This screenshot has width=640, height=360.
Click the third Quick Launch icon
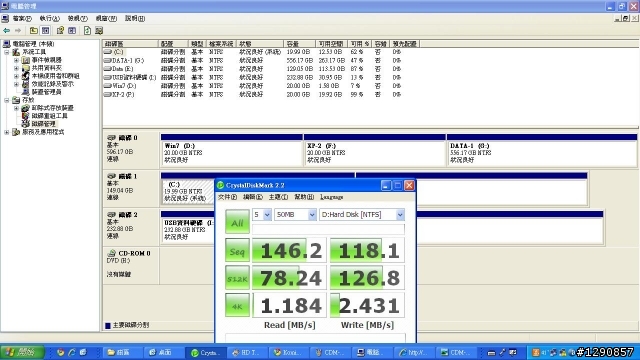[x=83, y=352]
